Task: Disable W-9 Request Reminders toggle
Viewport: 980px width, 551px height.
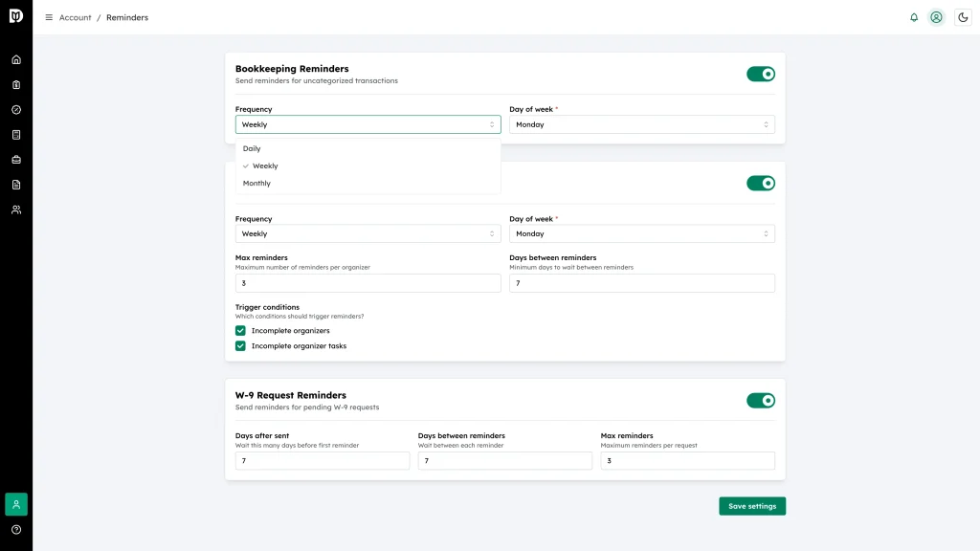Action: pos(761,401)
